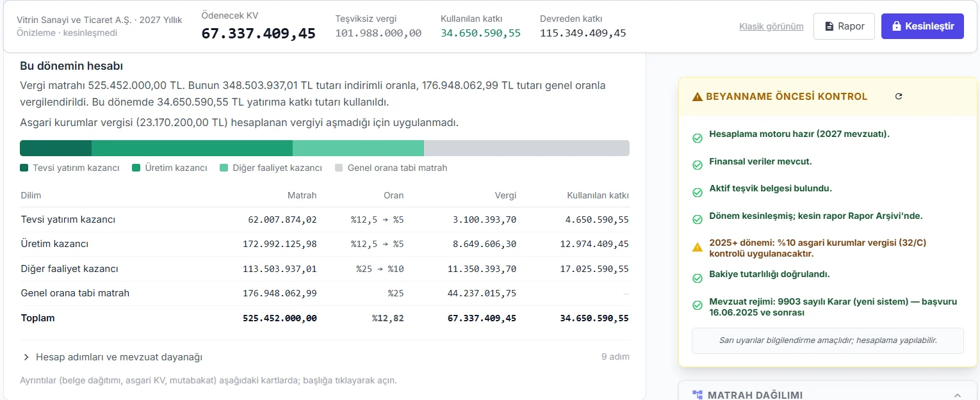Click the Genel orana tabi matrah vergi 44.237.015,75
The width and height of the screenshot is (980, 400).
pyautogui.click(x=482, y=293)
